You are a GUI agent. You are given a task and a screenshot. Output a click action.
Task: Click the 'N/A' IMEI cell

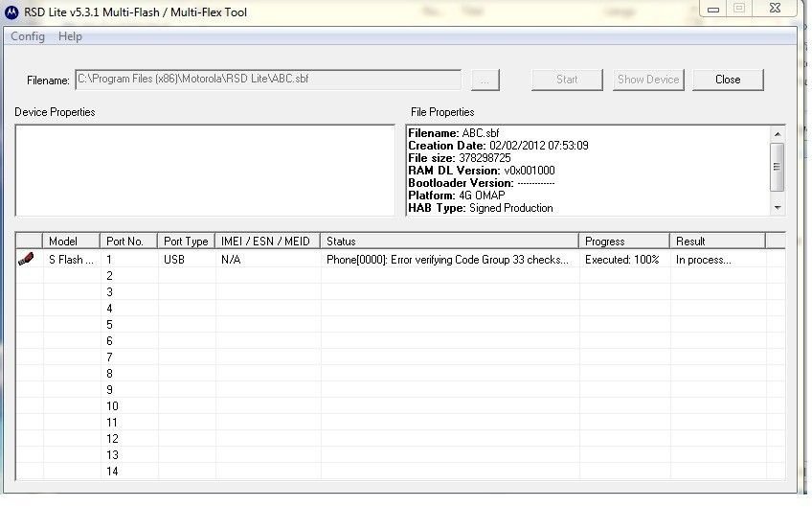[x=268, y=259]
